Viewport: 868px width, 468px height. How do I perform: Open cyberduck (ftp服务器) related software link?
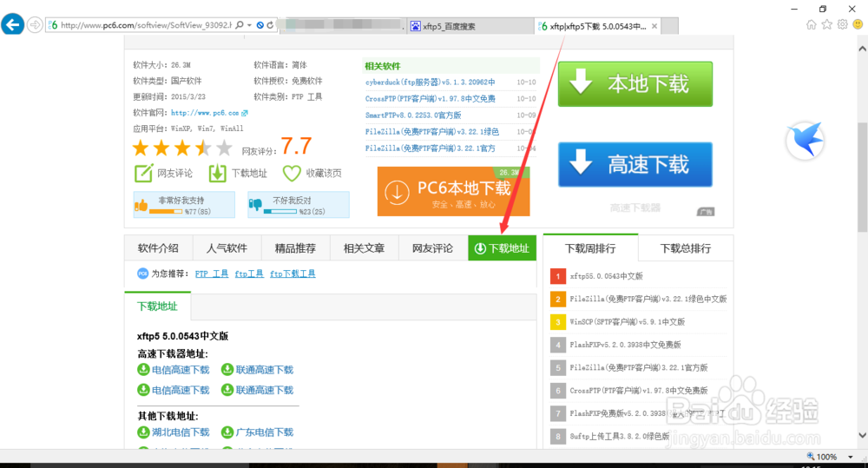pos(431,82)
